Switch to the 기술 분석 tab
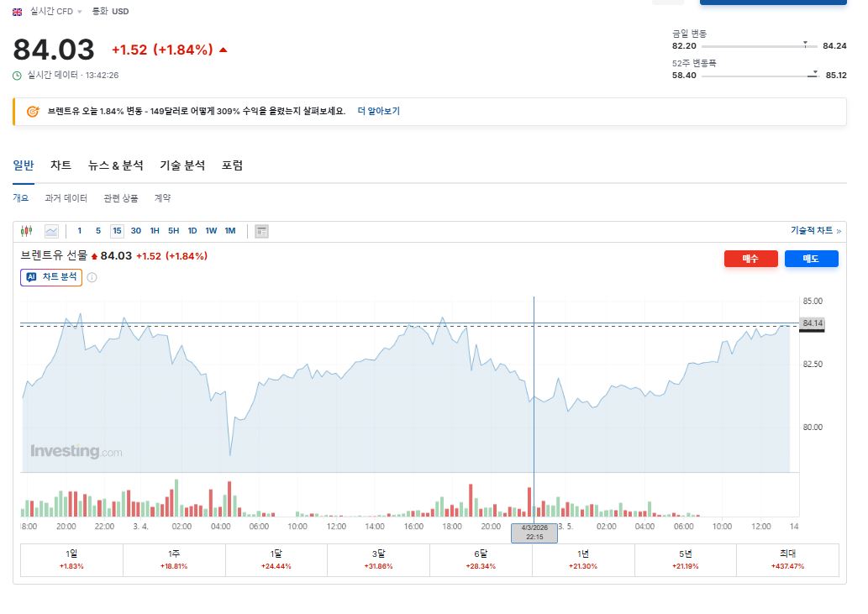 pos(182,165)
